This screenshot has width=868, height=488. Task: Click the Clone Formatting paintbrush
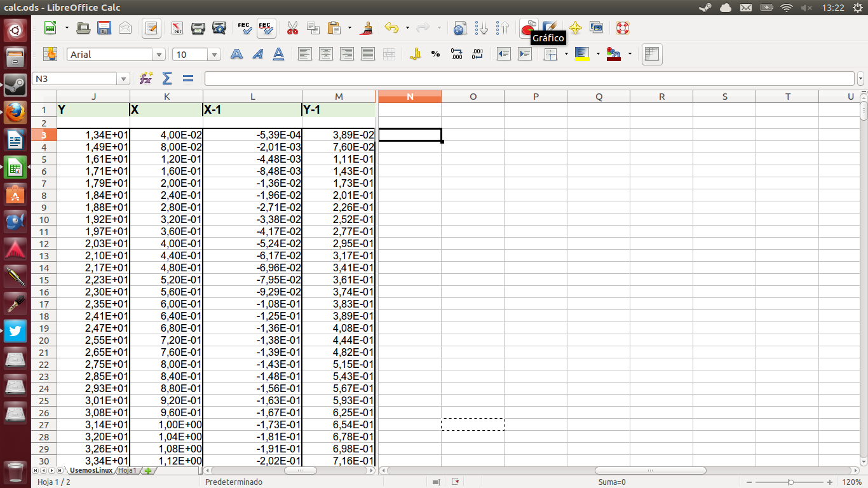pyautogui.click(x=366, y=28)
